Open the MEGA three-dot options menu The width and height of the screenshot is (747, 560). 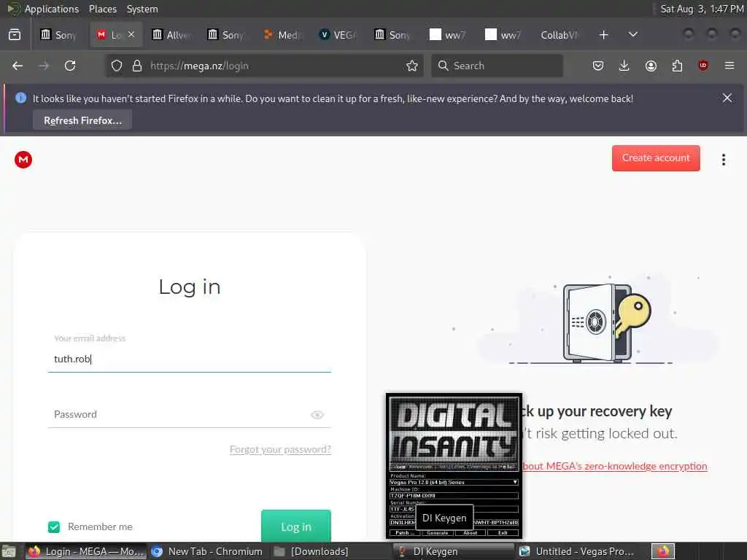[723, 160]
